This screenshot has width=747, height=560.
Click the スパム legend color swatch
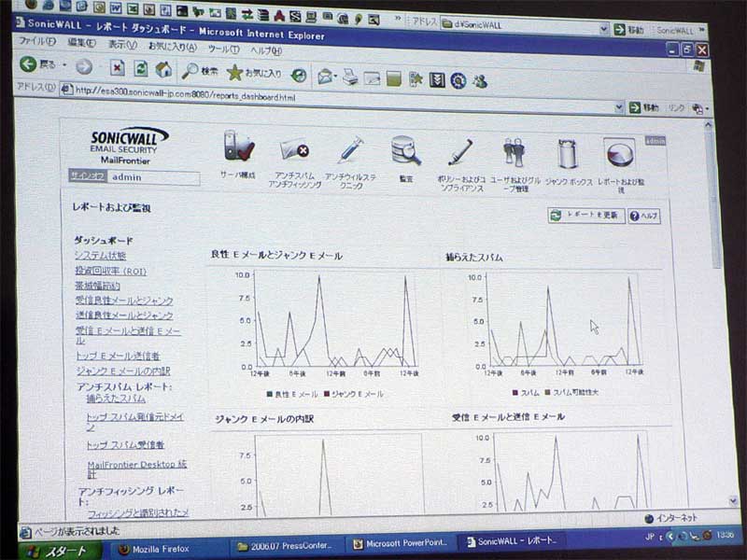[x=515, y=393]
